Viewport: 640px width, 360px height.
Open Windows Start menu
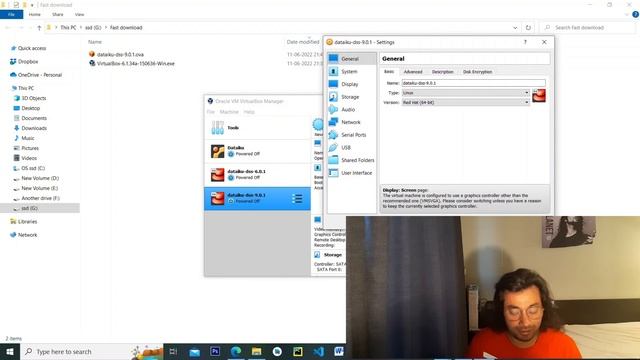(10, 351)
